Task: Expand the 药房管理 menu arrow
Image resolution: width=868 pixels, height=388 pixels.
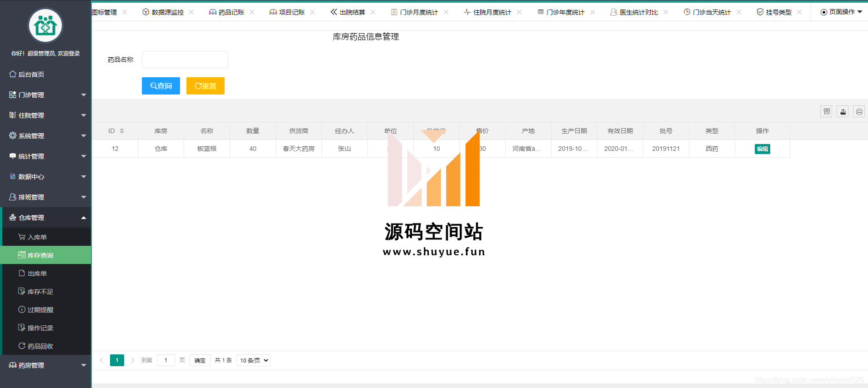Action: click(83, 365)
